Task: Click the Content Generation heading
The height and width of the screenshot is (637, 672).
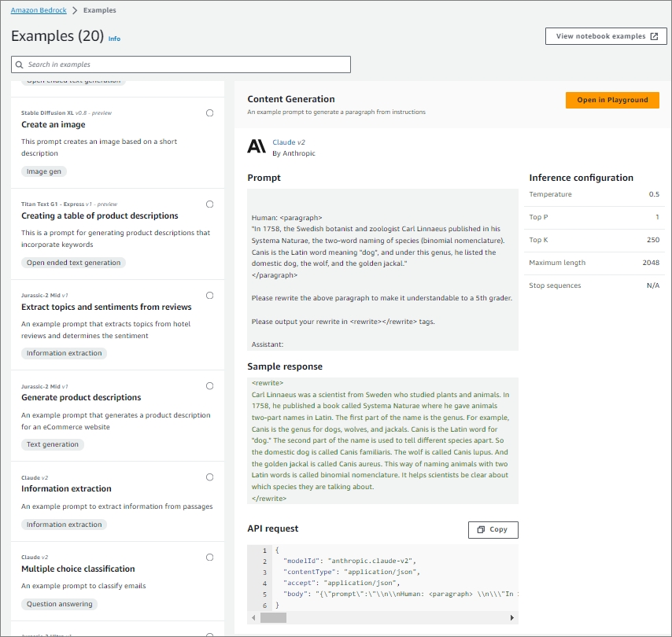Action: pyautogui.click(x=291, y=99)
